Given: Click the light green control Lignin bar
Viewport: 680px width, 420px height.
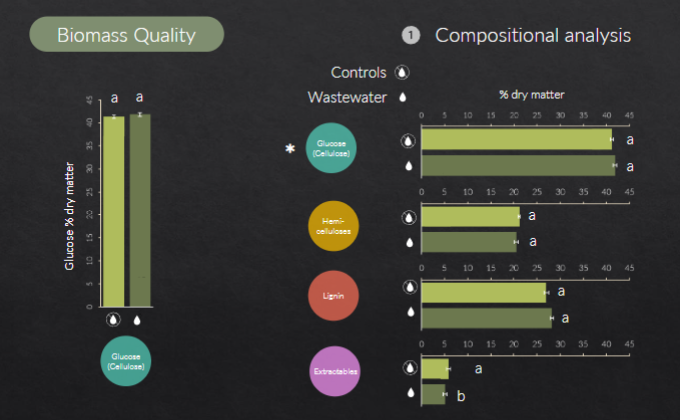Looking at the screenshot, I should tap(484, 293).
